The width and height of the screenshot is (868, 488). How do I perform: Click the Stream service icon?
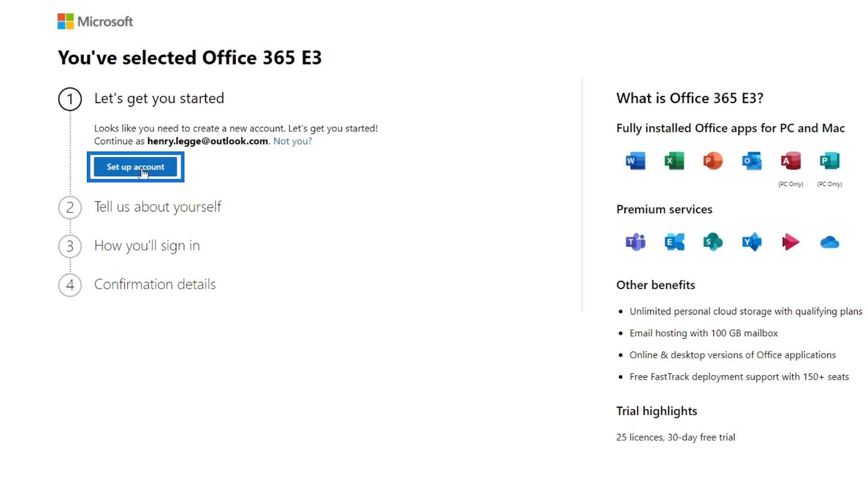click(x=790, y=242)
